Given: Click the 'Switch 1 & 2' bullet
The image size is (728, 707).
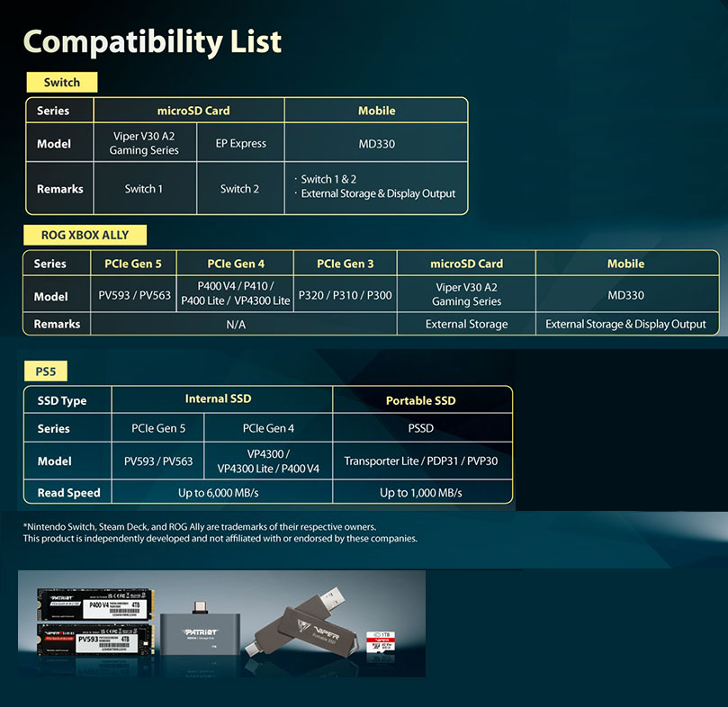Looking at the screenshot, I should (x=328, y=179).
